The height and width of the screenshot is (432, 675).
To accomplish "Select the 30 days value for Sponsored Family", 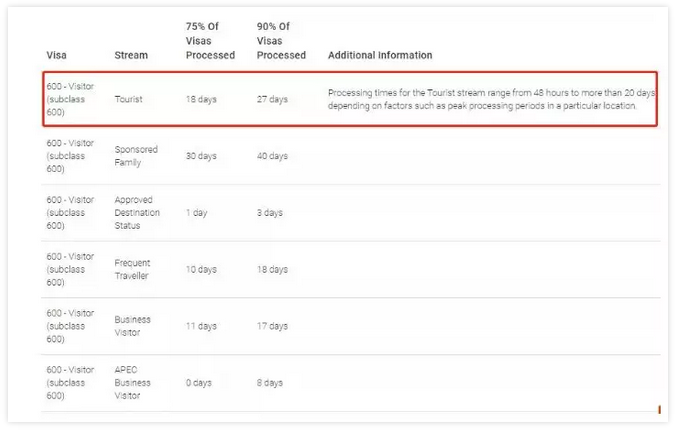I will coord(201,157).
